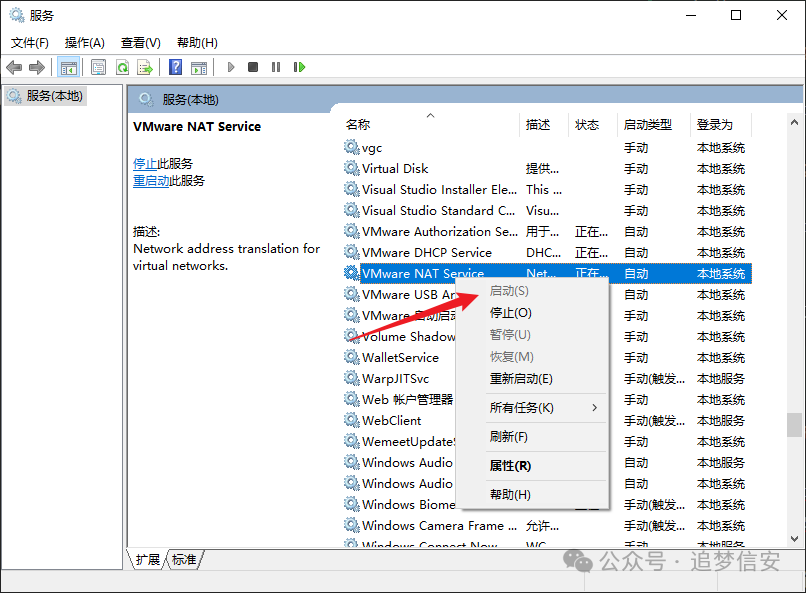Screen dimensions: 806x593
Task: Select the vgc service name
Action: pyautogui.click(x=372, y=148)
